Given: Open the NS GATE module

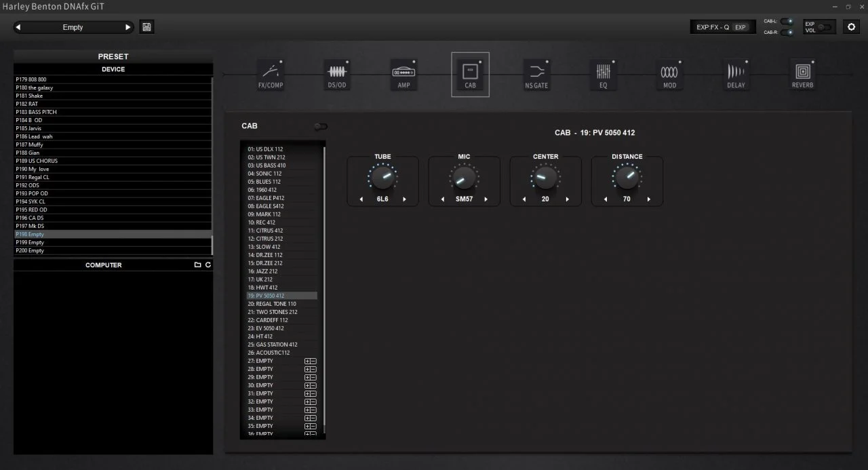Looking at the screenshot, I should coord(536,75).
